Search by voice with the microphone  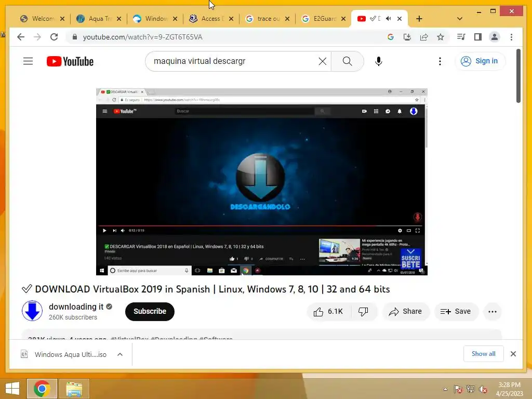tap(379, 61)
